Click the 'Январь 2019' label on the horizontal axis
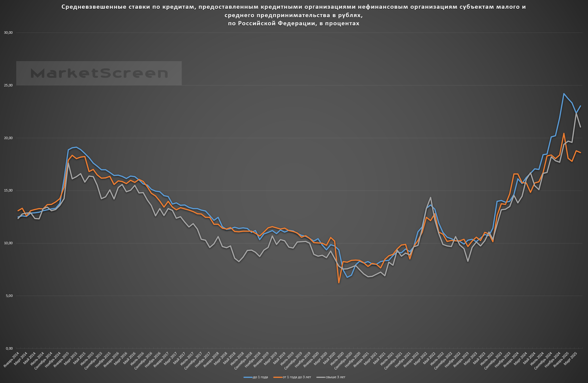 (x=262, y=359)
